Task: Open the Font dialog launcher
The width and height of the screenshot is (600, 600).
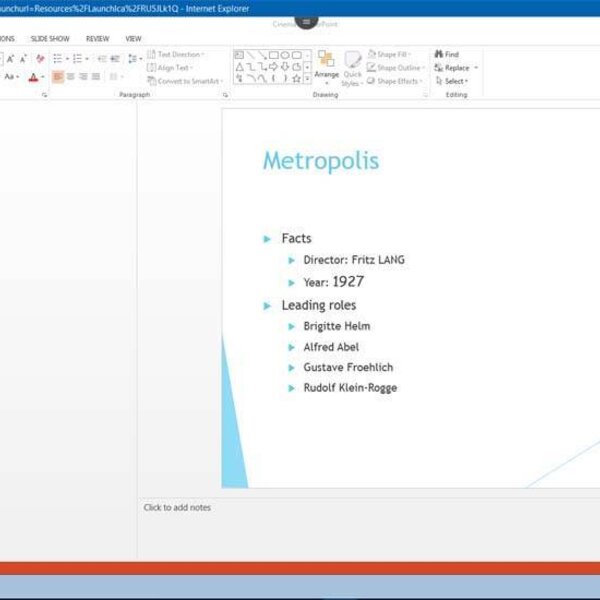Action: pos(45,95)
